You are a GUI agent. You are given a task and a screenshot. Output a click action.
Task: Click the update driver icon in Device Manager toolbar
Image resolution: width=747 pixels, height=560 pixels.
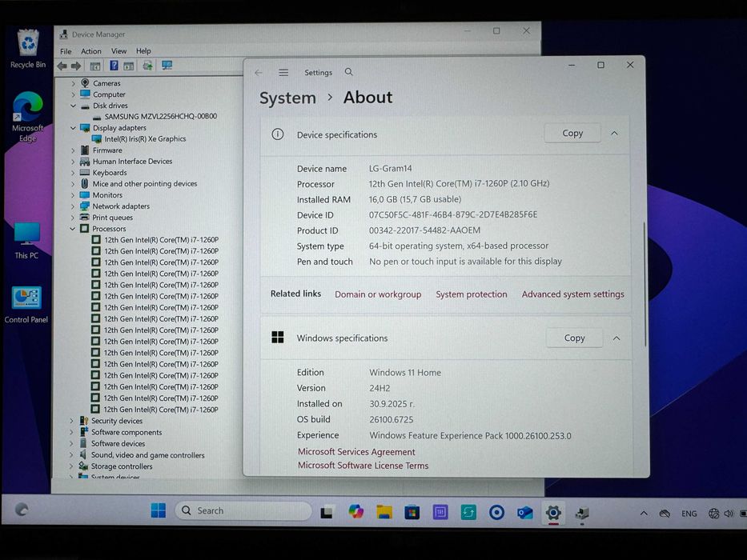pyautogui.click(x=147, y=66)
